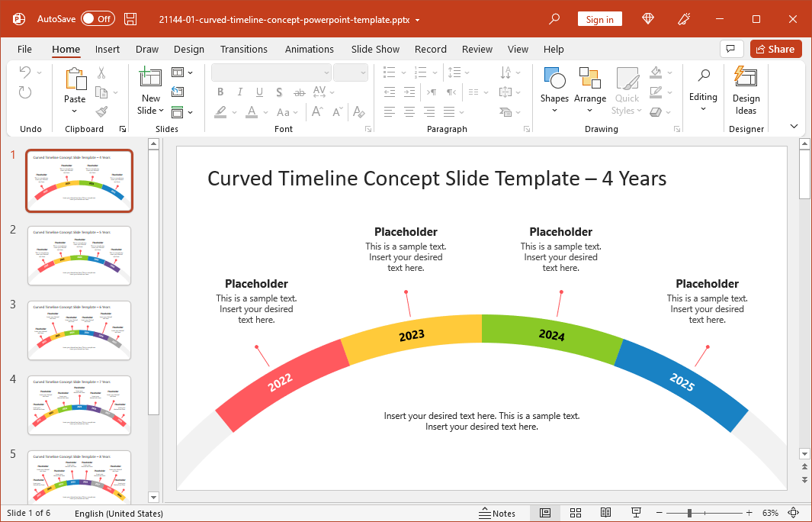Toggle Bold formatting
Viewport: 812px width, 522px height.
pos(220,92)
